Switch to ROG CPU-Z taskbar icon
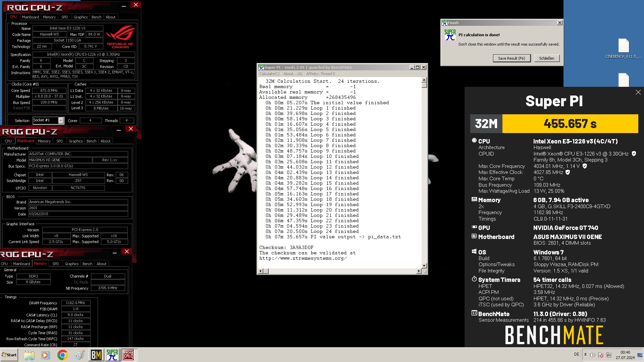Image resolution: width=644 pixels, height=362 pixels. (128, 355)
